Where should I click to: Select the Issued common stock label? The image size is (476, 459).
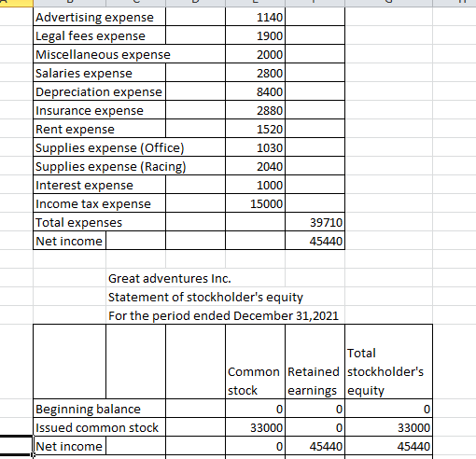pos(97,427)
